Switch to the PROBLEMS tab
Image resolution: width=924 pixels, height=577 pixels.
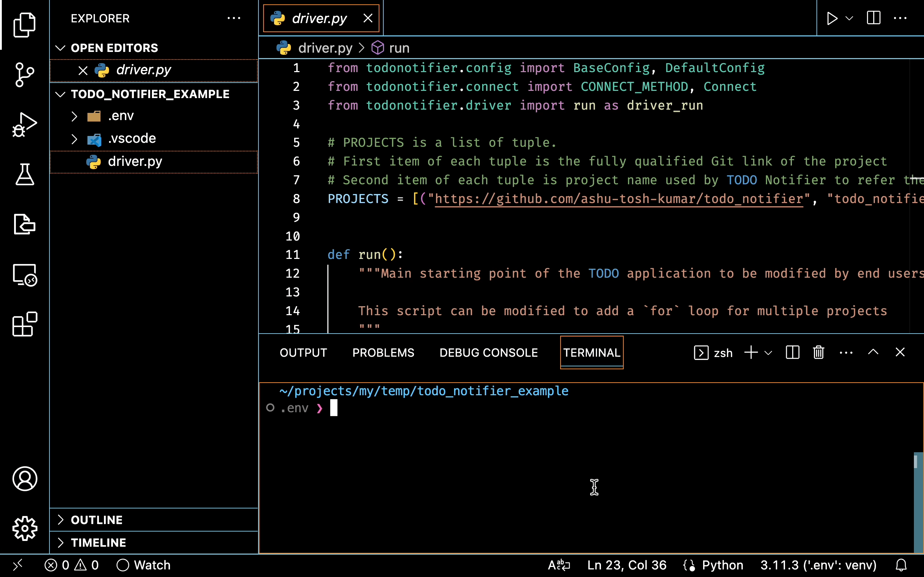coord(383,352)
